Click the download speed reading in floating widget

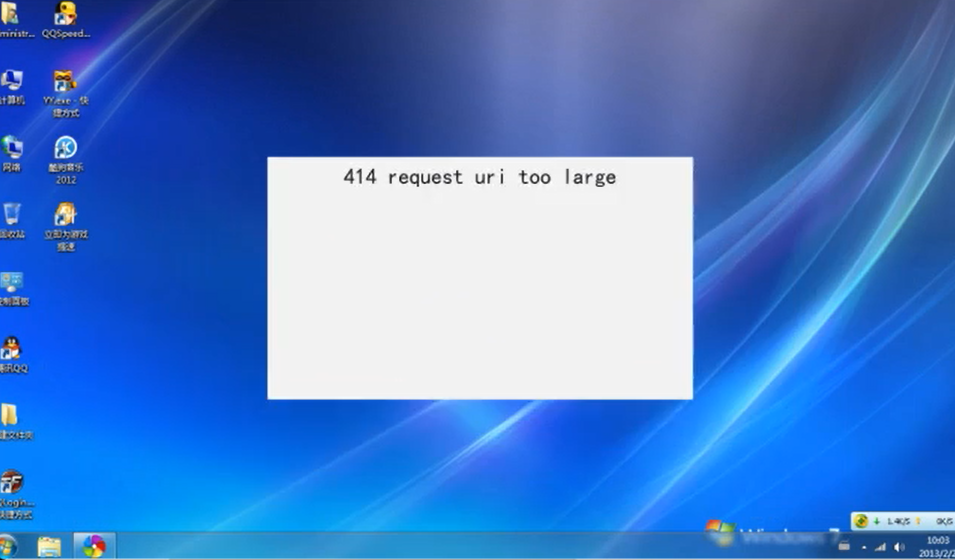tap(898, 522)
